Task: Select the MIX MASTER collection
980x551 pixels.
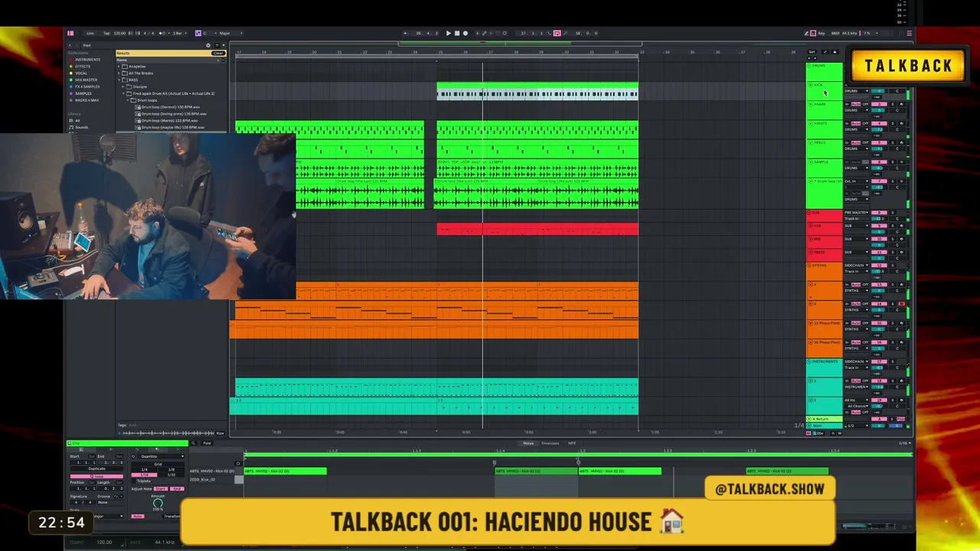Action: point(87,80)
